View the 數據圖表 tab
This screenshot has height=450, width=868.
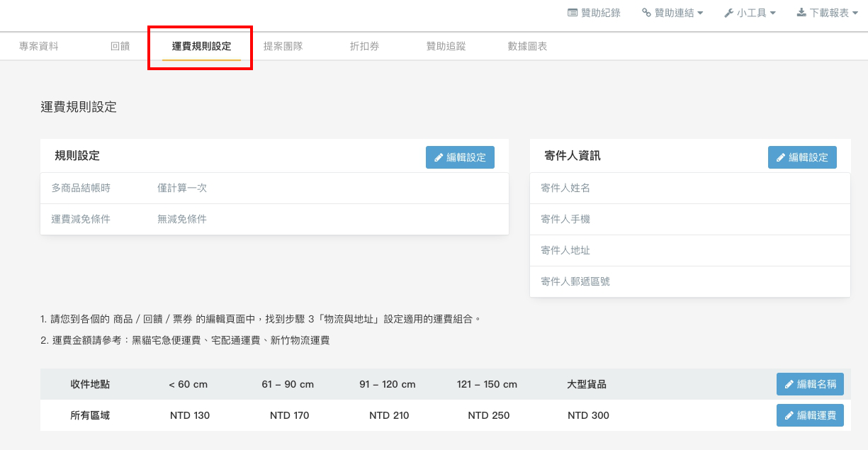tap(527, 46)
